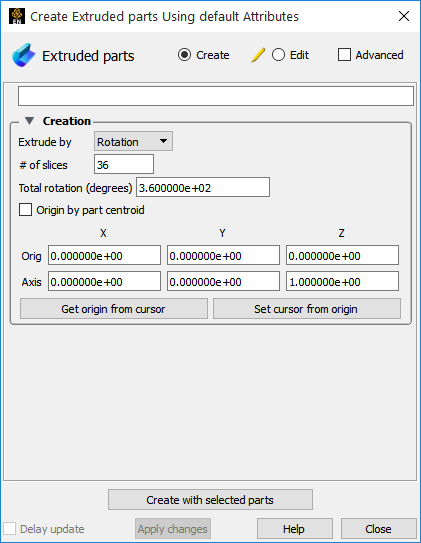Click the Orig Y value field
The image size is (421, 543).
(x=223, y=256)
